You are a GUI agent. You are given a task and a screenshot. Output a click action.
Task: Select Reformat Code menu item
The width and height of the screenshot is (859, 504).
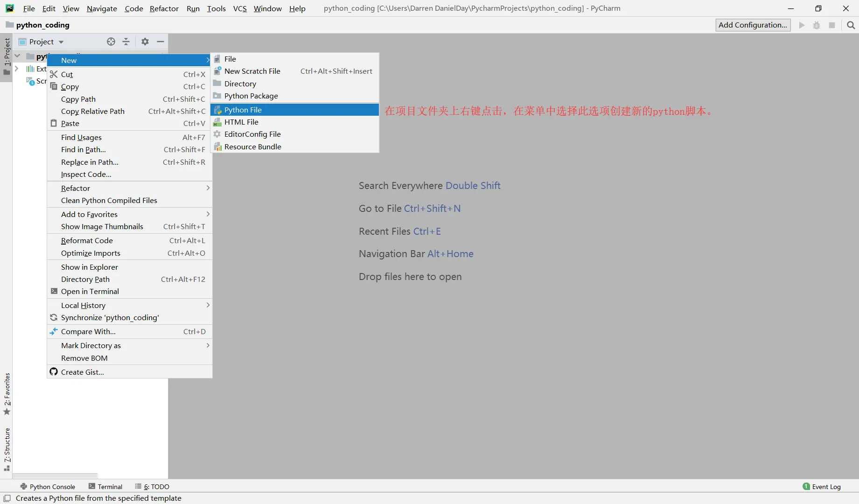[130, 240]
